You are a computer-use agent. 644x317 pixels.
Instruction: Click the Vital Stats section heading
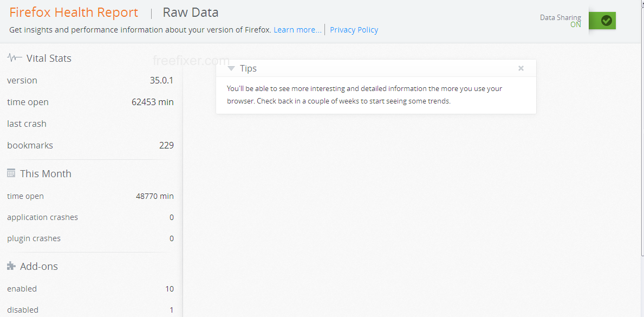48,58
